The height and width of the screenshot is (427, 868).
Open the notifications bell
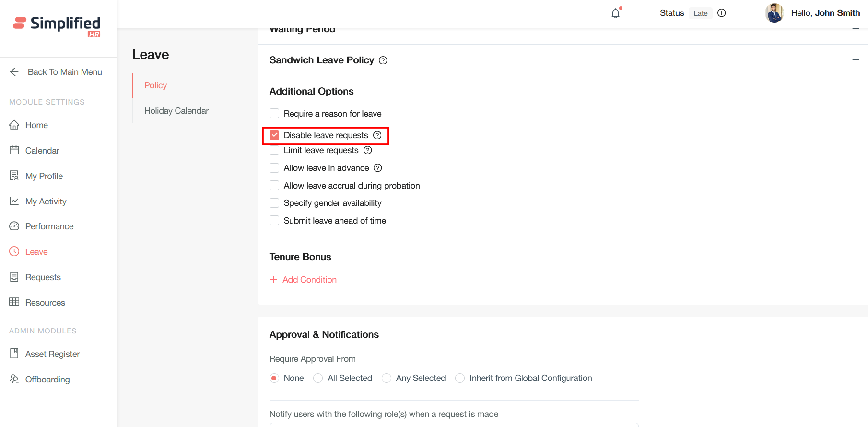[616, 13]
